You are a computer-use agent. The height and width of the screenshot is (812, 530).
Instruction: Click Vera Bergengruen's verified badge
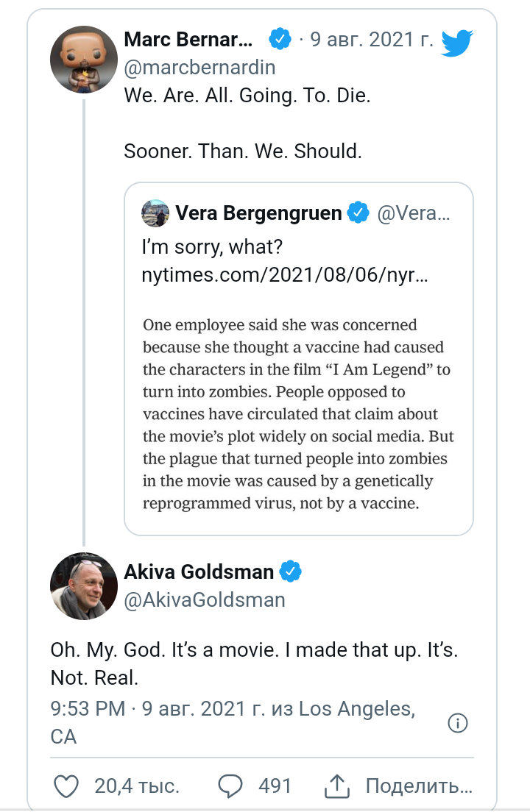(358, 213)
